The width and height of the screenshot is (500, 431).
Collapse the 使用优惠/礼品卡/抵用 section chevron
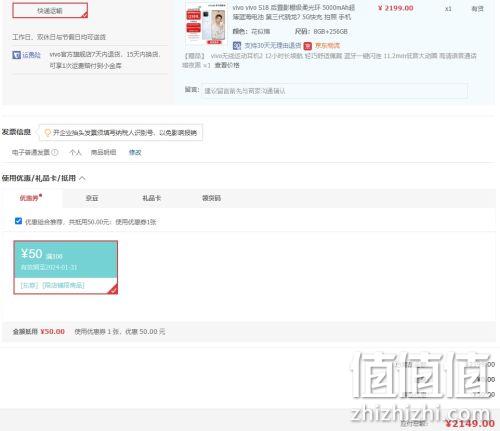click(x=82, y=178)
